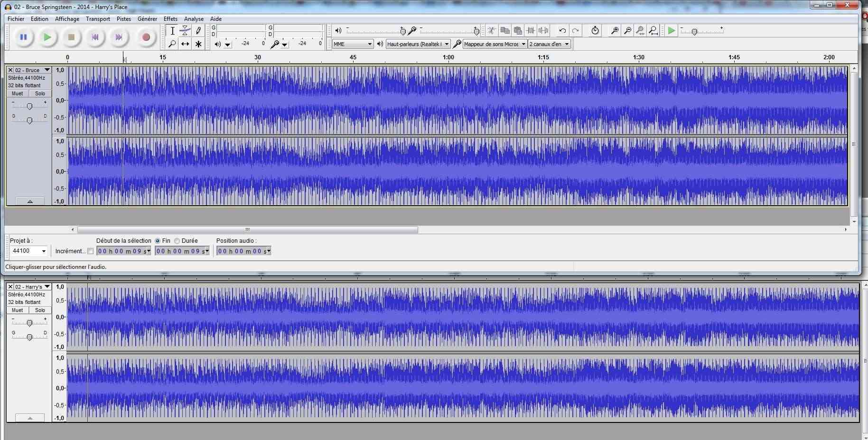The width and height of the screenshot is (868, 440).
Task: Click the Undo arrow icon
Action: [x=562, y=30]
